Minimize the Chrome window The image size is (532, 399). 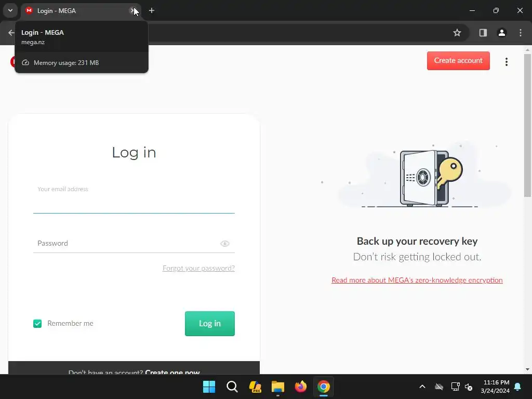pyautogui.click(x=472, y=10)
